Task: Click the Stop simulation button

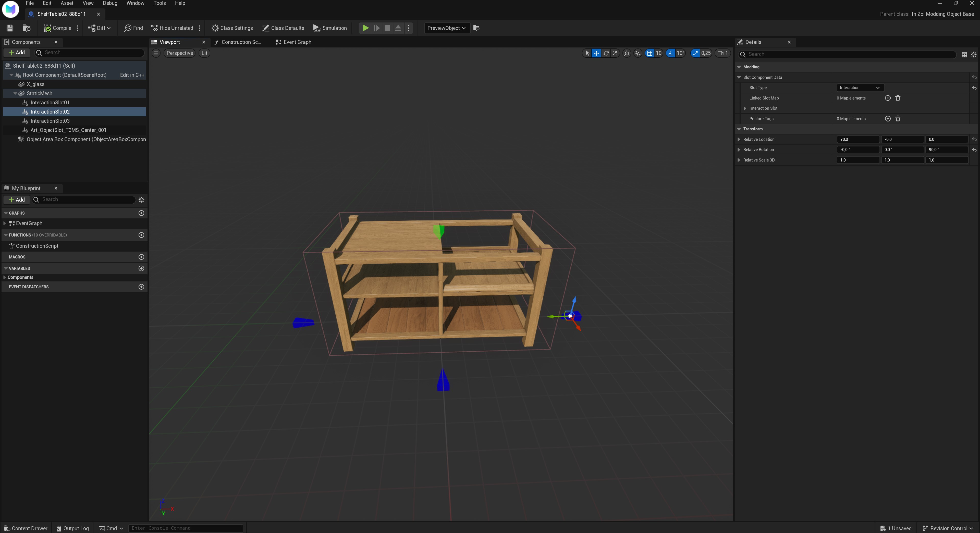Action: tap(387, 28)
